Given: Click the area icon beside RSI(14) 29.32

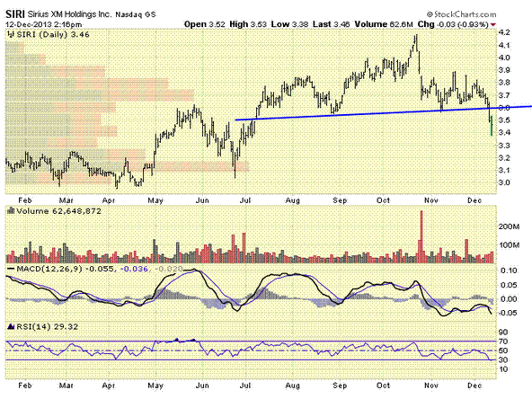Looking at the screenshot, I should (11, 326).
